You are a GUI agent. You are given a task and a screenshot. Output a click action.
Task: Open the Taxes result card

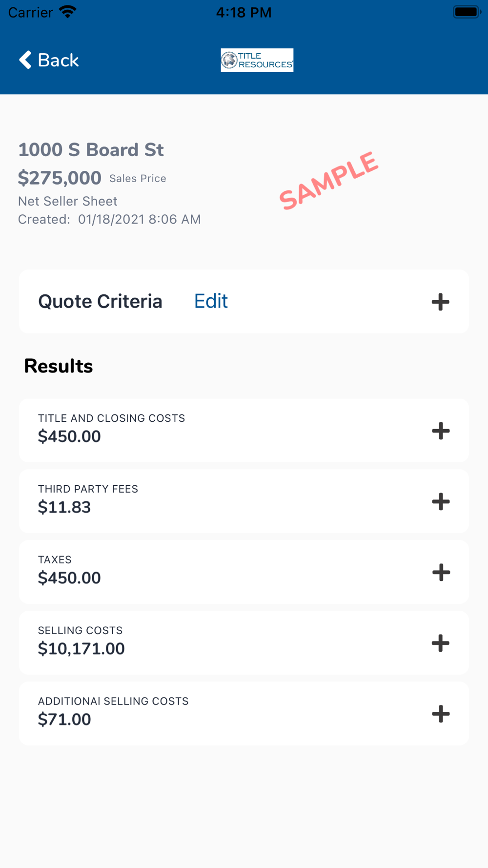[x=244, y=572]
